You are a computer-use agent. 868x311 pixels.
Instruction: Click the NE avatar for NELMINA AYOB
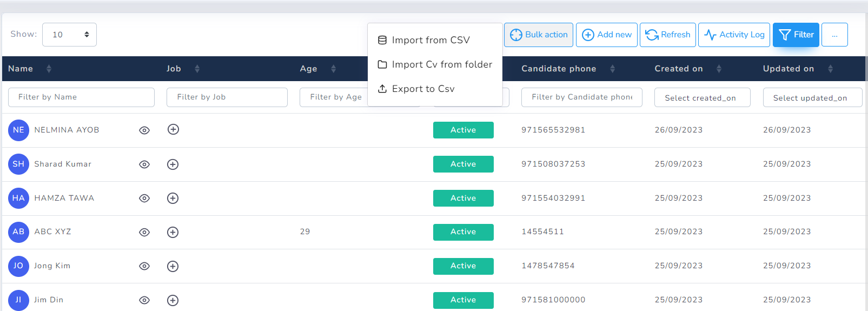click(18, 130)
